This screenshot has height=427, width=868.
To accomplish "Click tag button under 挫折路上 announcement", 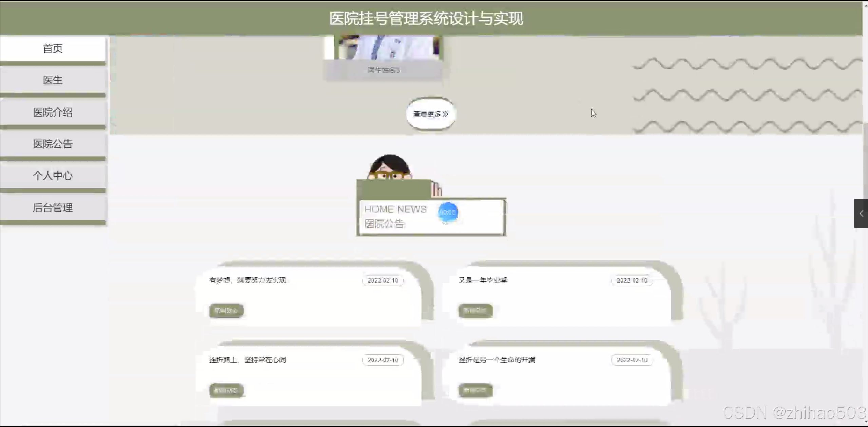I will tap(226, 390).
